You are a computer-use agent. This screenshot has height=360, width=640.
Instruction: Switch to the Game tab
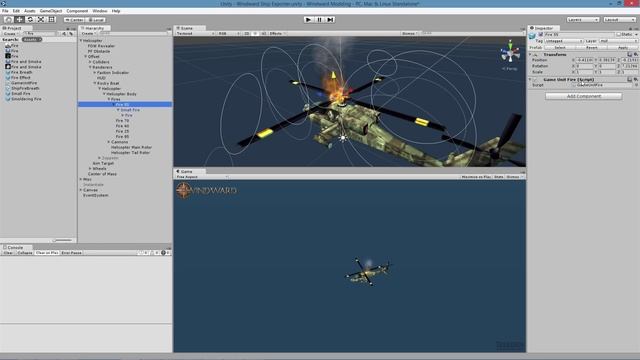[x=187, y=171]
